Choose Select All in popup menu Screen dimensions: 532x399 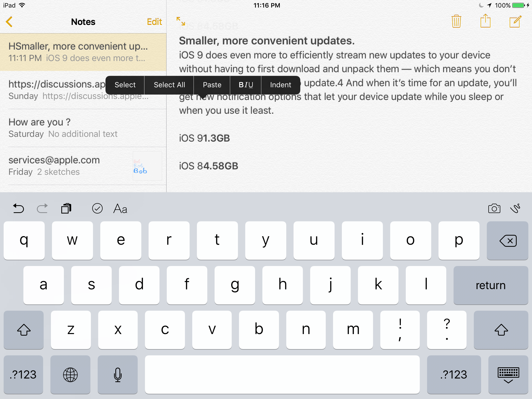(169, 85)
